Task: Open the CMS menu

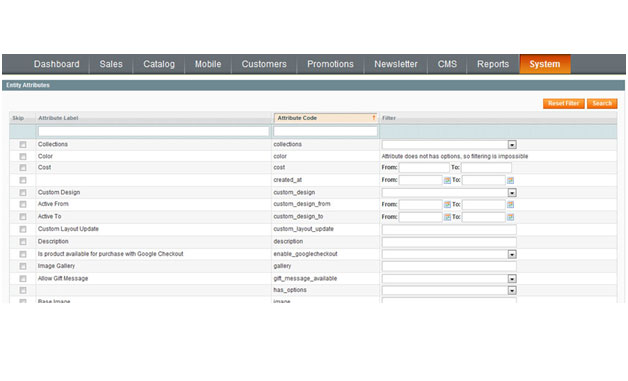Action: pos(447,64)
